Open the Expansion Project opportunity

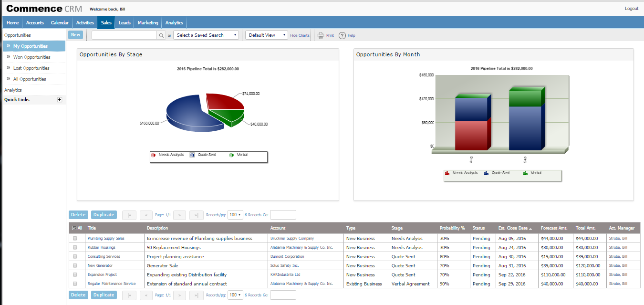[102, 274]
